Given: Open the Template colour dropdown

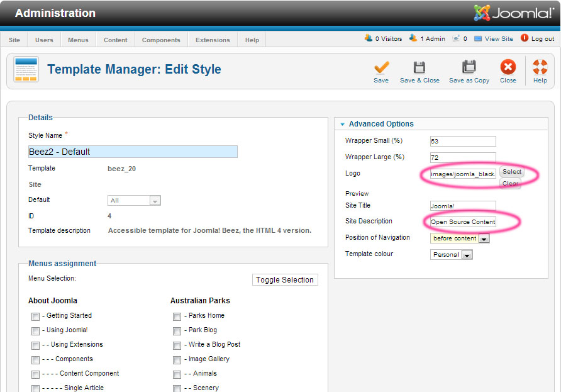Looking at the screenshot, I should point(467,255).
